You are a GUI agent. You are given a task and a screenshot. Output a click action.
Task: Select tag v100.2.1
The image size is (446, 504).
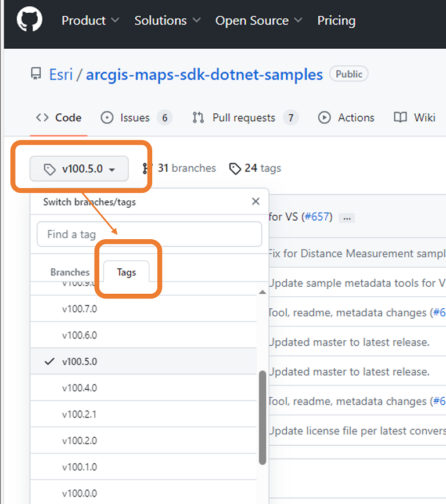tap(143, 414)
